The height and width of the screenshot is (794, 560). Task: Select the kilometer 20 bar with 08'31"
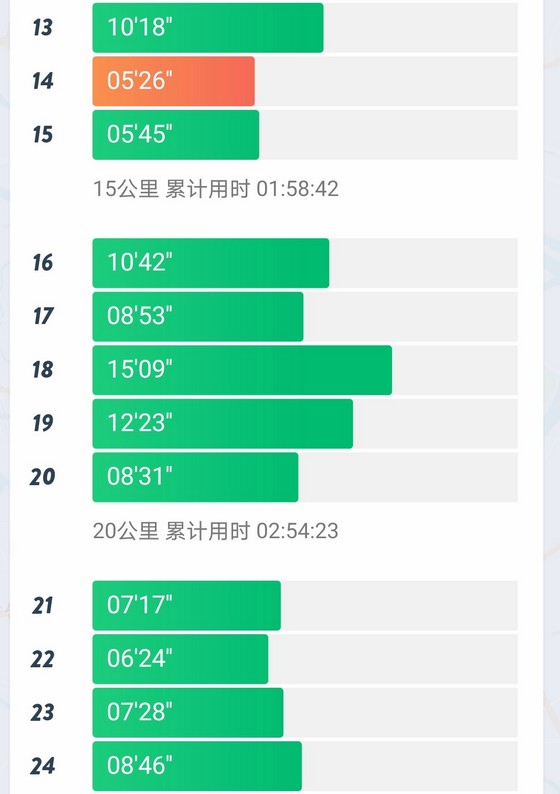[195, 478]
